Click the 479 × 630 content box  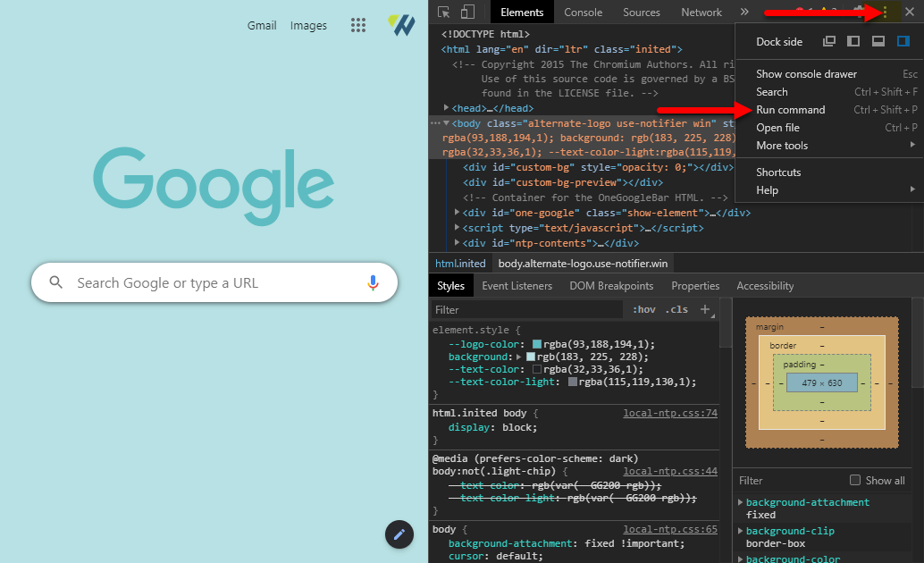821,382
